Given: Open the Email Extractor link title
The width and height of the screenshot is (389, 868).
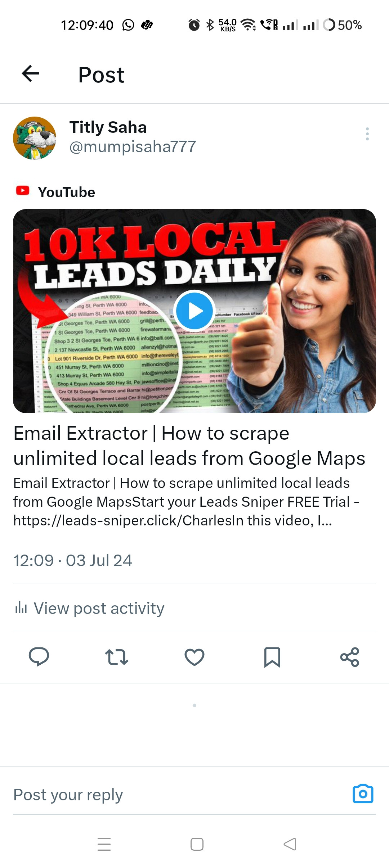Looking at the screenshot, I should coord(189,446).
